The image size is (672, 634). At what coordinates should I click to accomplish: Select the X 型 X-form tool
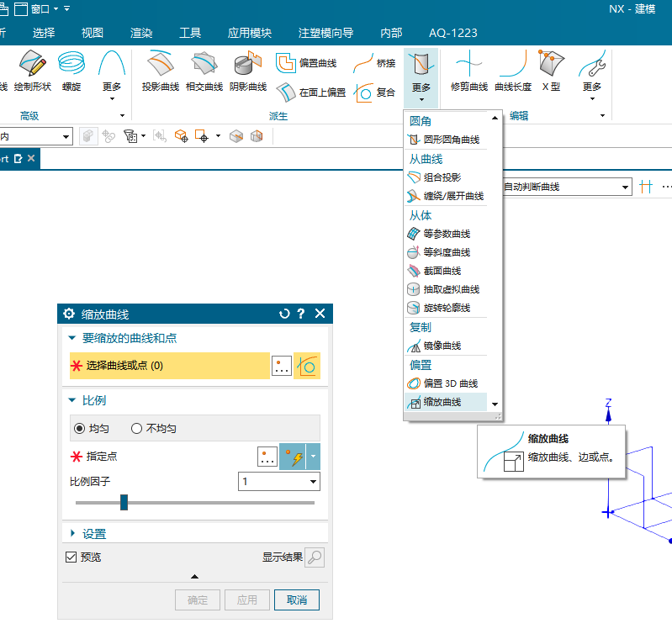pyautogui.click(x=551, y=71)
